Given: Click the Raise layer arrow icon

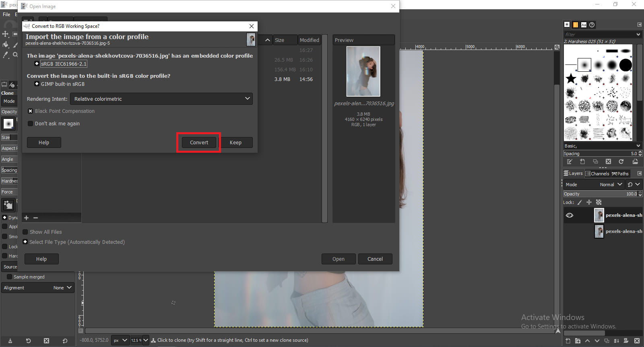Looking at the screenshot, I should click(587, 341).
